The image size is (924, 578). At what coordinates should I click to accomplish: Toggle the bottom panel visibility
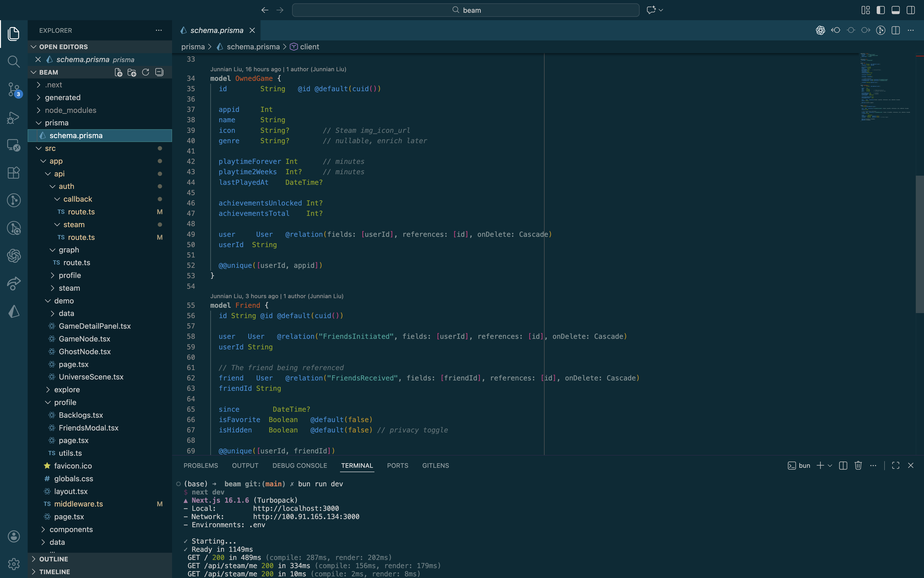point(895,10)
